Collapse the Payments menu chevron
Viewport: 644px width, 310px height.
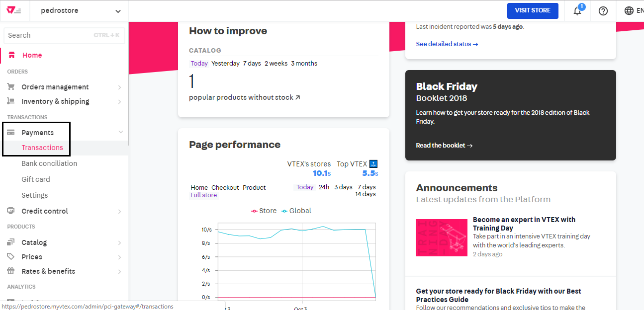120,132
